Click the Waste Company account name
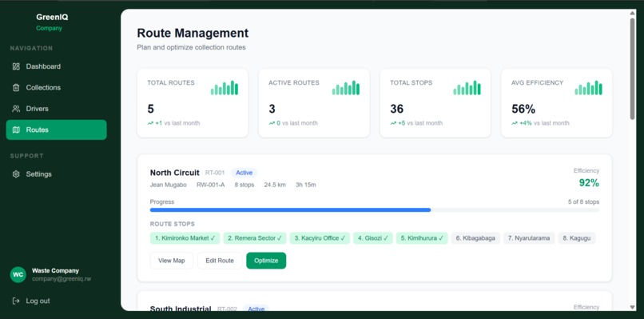Screen dimensions: 644x319 coord(55,270)
